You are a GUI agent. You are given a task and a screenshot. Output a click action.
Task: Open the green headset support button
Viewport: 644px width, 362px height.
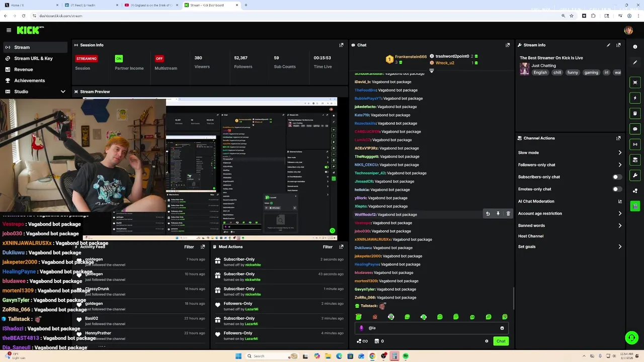[631, 338]
